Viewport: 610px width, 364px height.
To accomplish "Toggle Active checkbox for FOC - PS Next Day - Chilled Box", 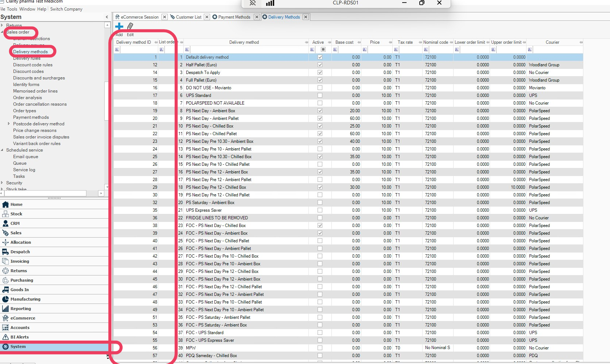I will tap(320, 226).
